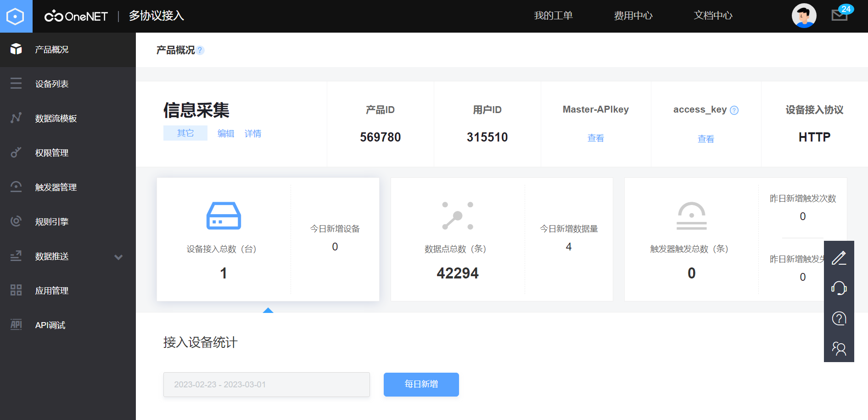Open the user avatar profile menu
Image resolution: width=868 pixels, height=420 pixels.
pyautogui.click(x=804, y=16)
